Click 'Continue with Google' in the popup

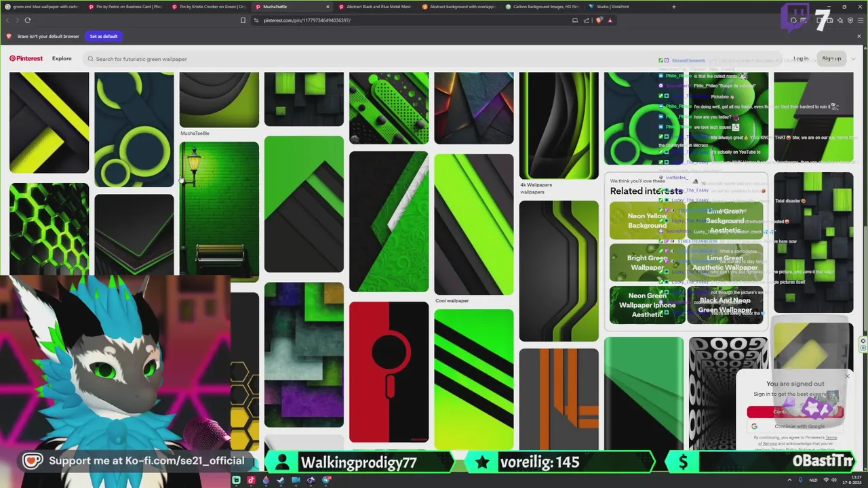click(795, 426)
